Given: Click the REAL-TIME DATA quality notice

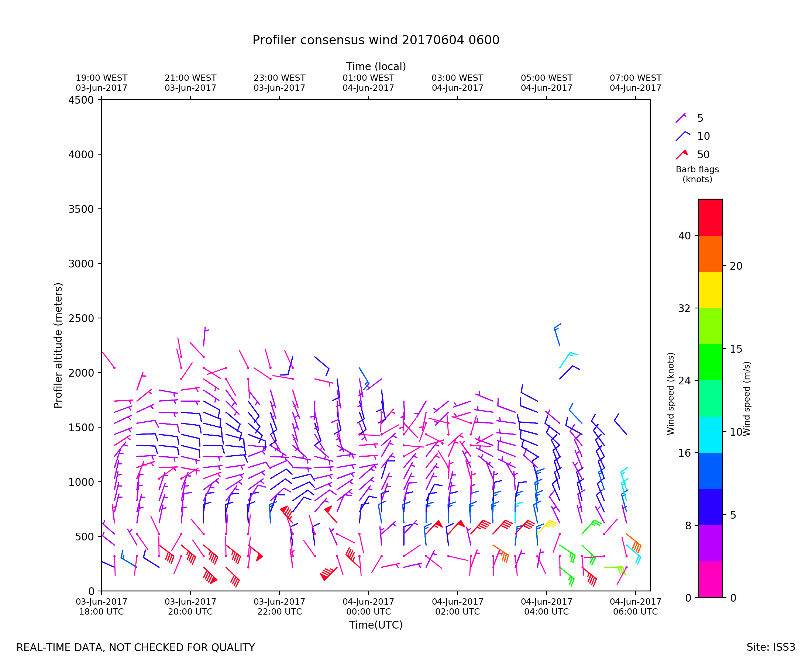Looking at the screenshot, I should [135, 647].
